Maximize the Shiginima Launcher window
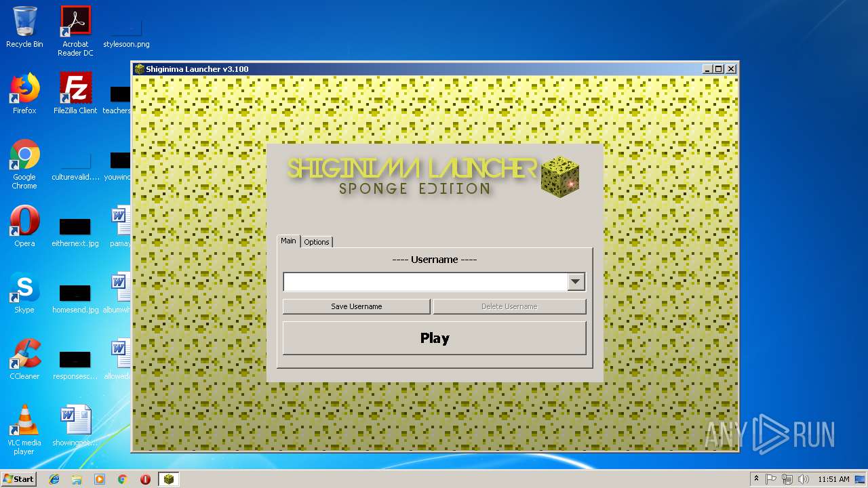The image size is (868, 488). point(719,69)
